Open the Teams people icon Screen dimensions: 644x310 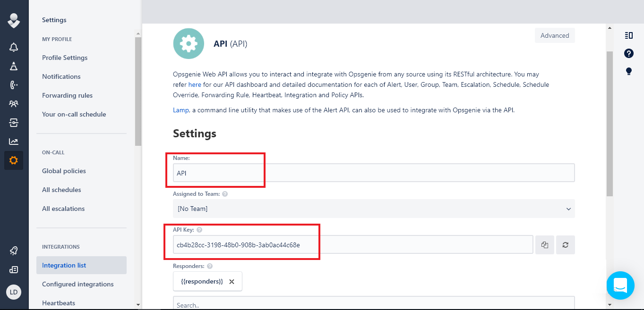(14, 104)
